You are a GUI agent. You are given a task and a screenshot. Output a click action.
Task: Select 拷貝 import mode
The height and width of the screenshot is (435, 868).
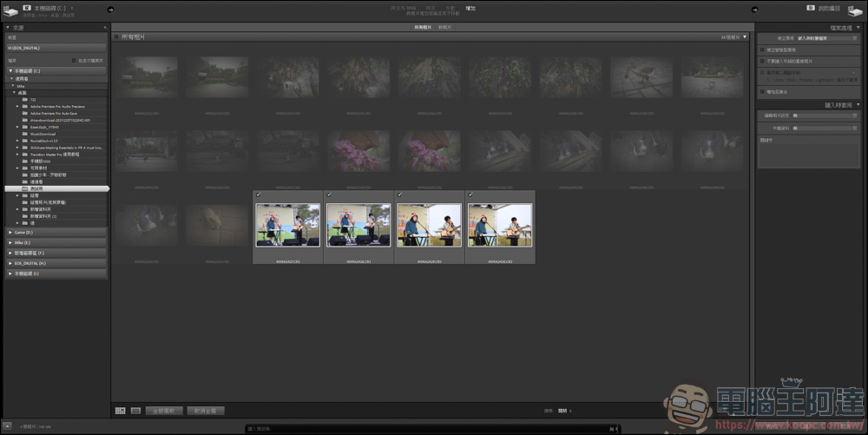(431, 9)
